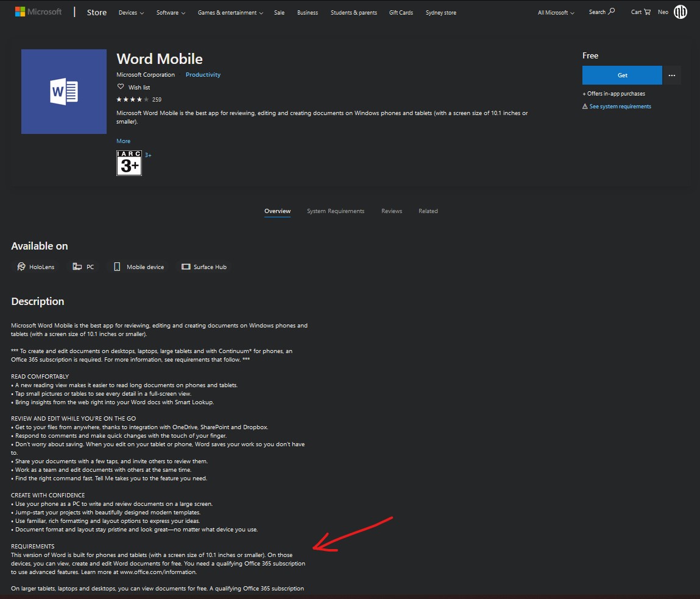Image resolution: width=700 pixels, height=599 pixels.
Task: Click the Wish list text
Action: tap(139, 88)
